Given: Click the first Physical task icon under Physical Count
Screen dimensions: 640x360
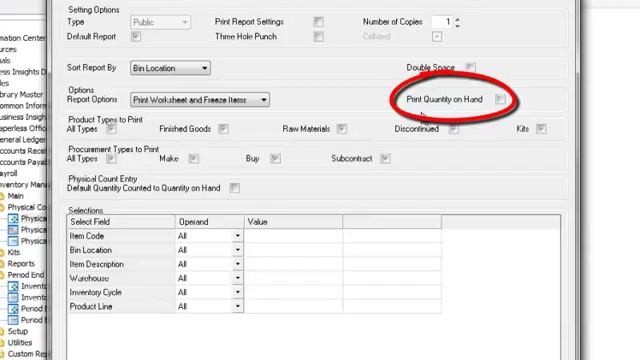Looking at the screenshot, I should [13, 219].
